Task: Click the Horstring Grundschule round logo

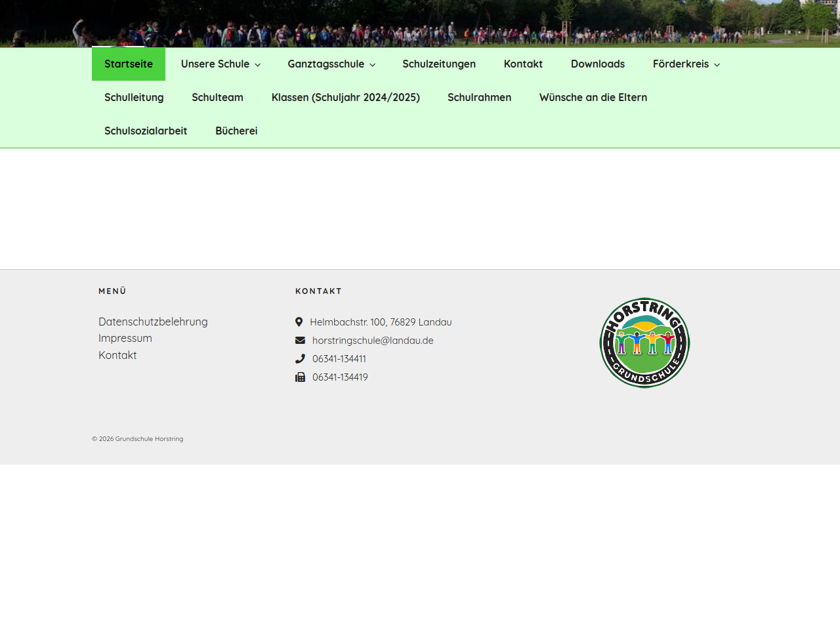Action: [644, 343]
